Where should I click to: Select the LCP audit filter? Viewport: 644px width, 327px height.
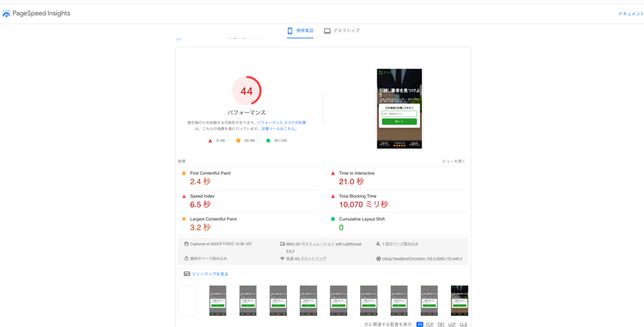pos(452,324)
